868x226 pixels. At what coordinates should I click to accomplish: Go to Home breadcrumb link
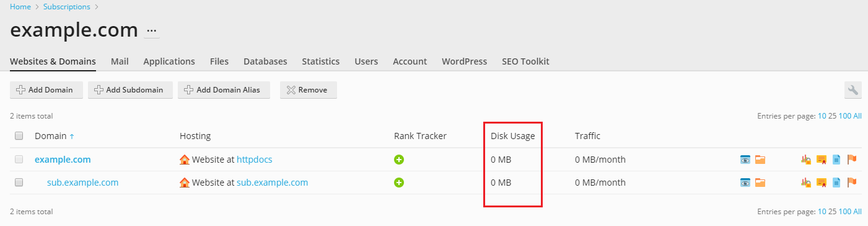(20, 7)
